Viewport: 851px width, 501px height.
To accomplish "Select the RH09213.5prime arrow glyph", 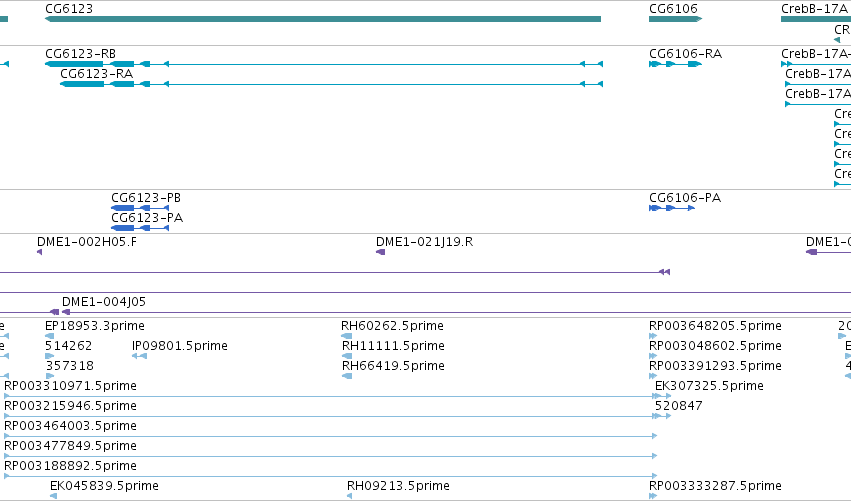I will coord(350,496).
